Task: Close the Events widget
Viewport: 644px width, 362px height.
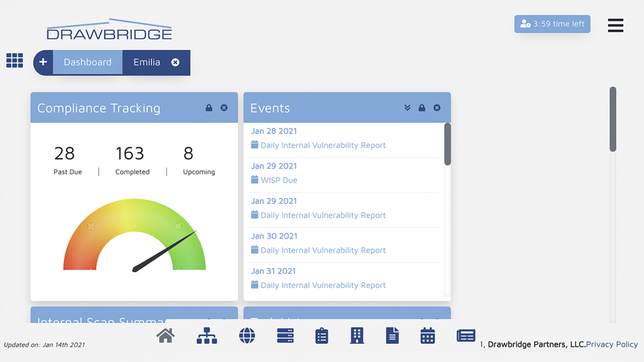Action: point(437,108)
